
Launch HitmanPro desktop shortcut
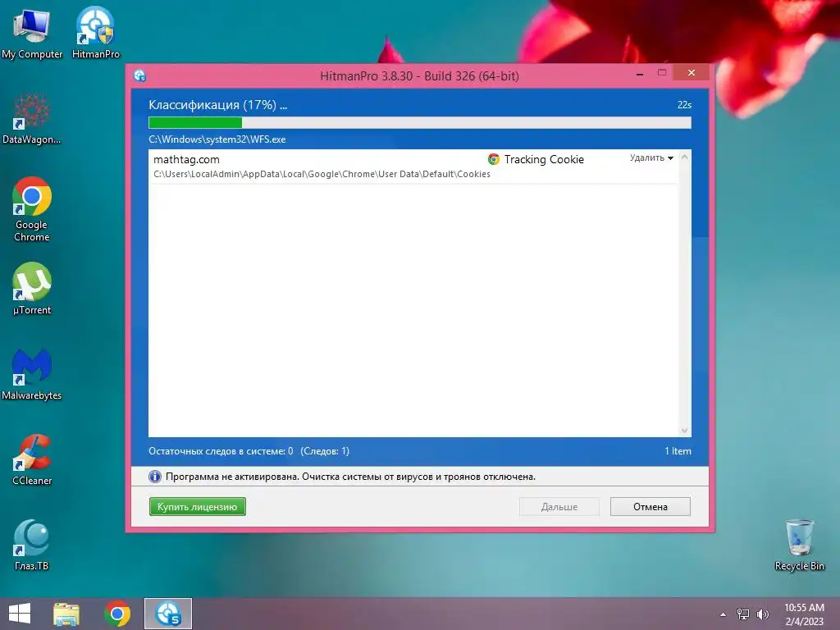pyautogui.click(x=96, y=32)
